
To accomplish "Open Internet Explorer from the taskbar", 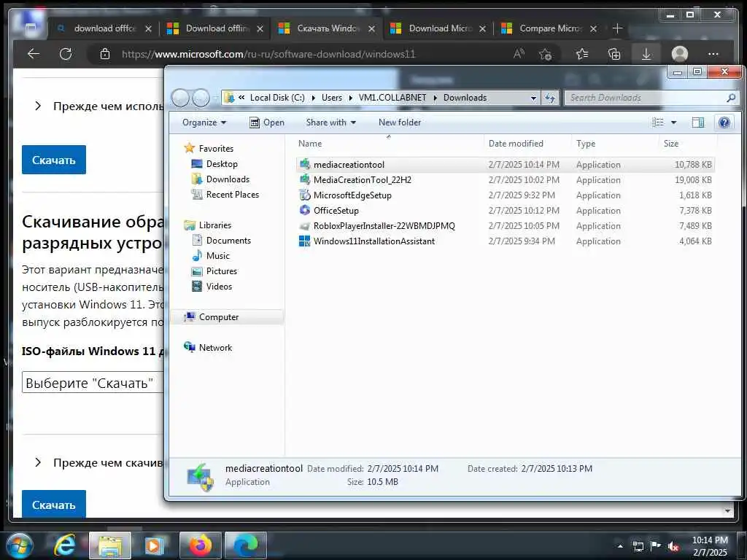I will click(64, 545).
